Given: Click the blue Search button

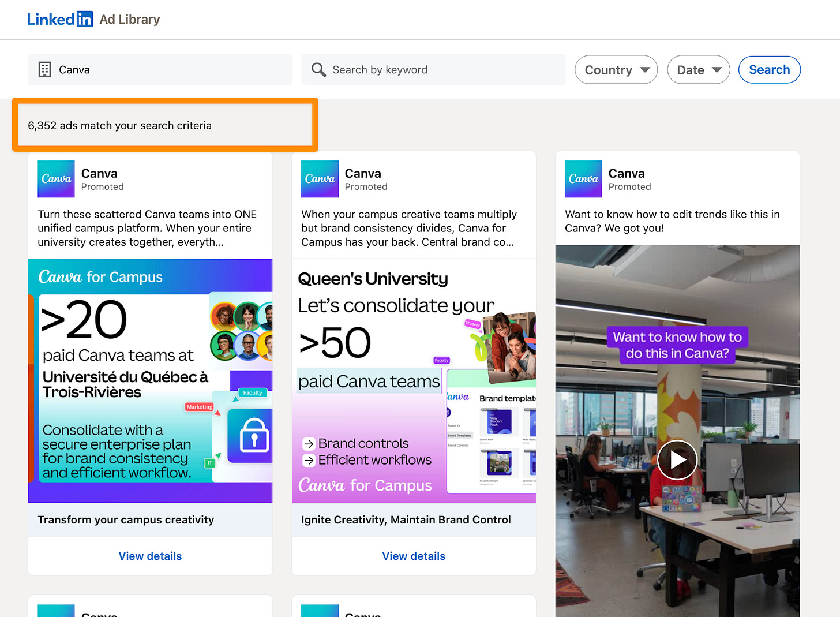Looking at the screenshot, I should pos(769,70).
